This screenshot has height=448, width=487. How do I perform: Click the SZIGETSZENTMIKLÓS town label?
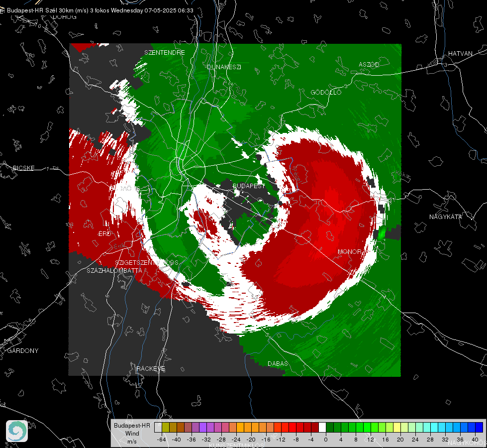(x=147, y=262)
